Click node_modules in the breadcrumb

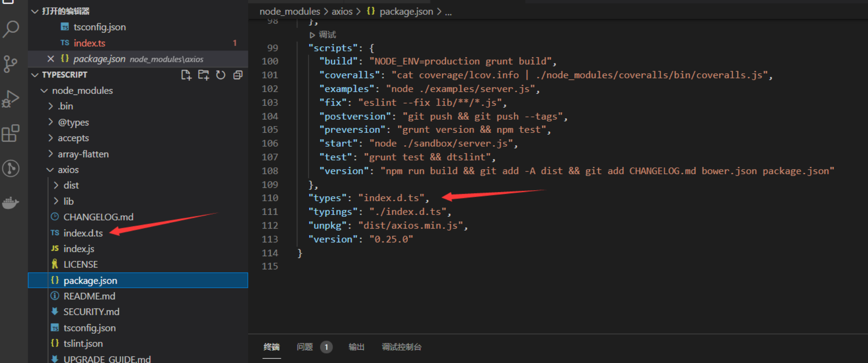click(290, 11)
